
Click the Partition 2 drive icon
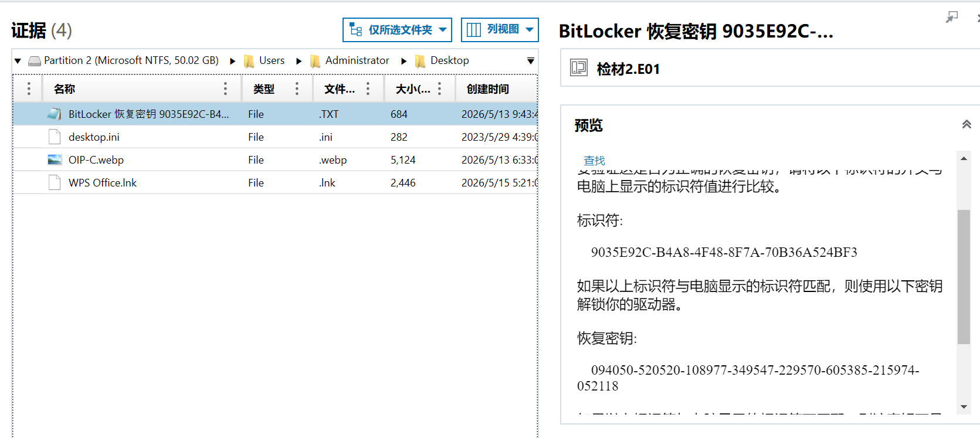[35, 61]
